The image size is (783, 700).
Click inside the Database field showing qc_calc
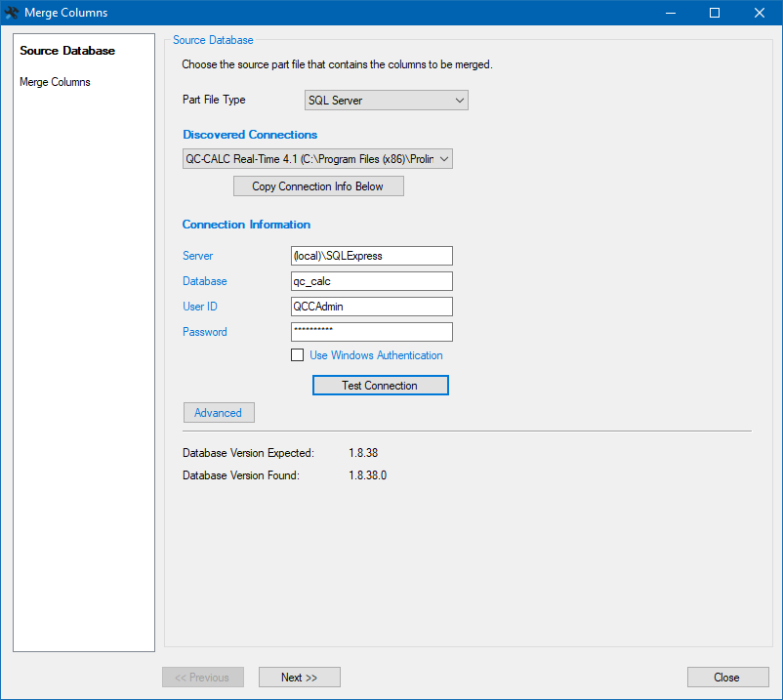tap(371, 281)
